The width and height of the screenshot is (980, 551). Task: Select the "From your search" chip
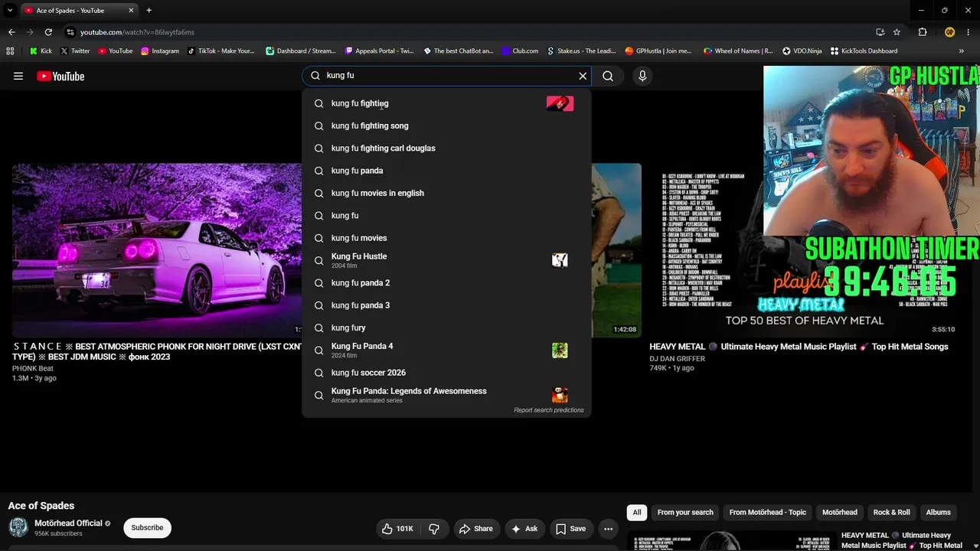685,513
